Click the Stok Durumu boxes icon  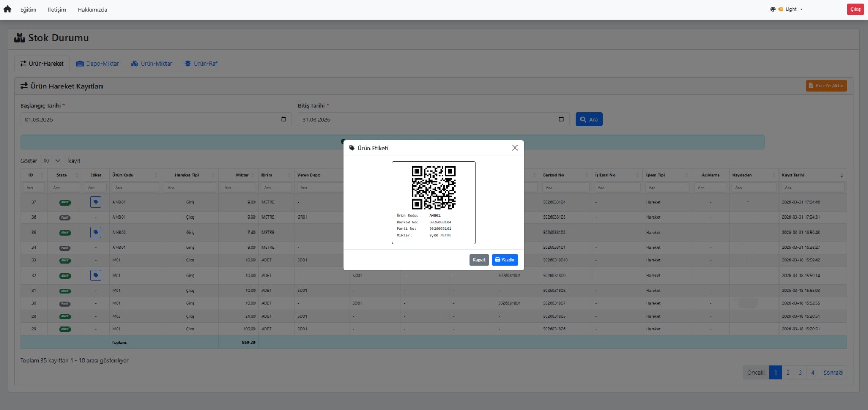[x=20, y=37]
